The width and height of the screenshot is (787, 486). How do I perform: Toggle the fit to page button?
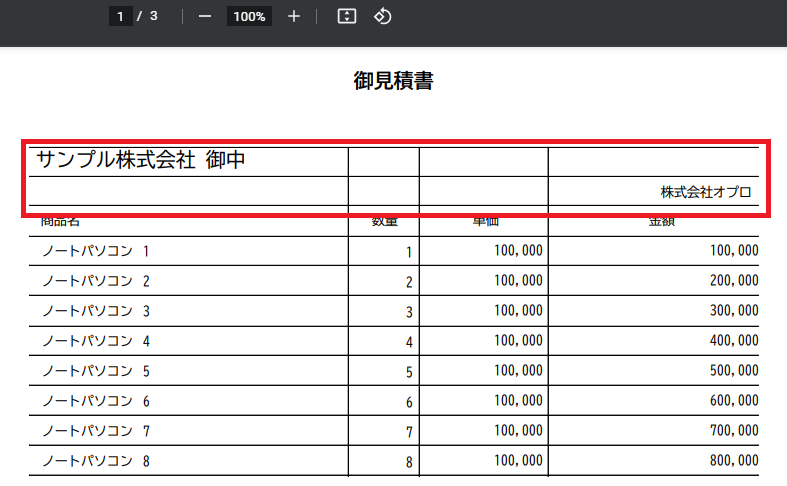347,16
